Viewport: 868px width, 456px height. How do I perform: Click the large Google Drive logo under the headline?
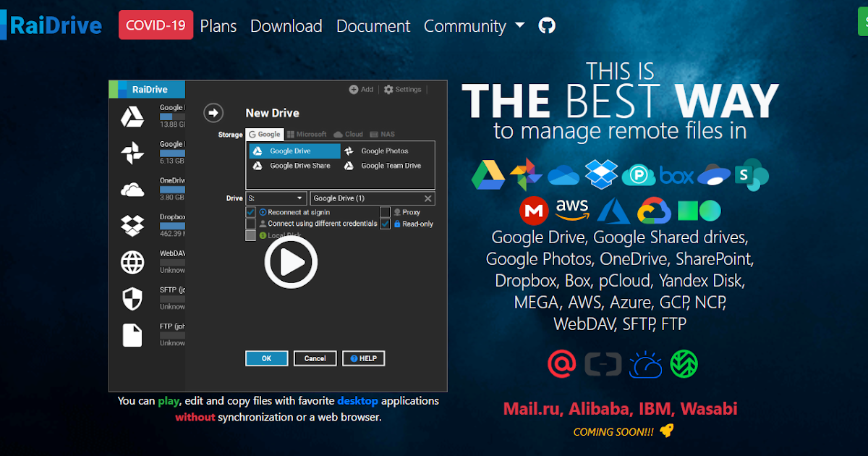coord(488,174)
